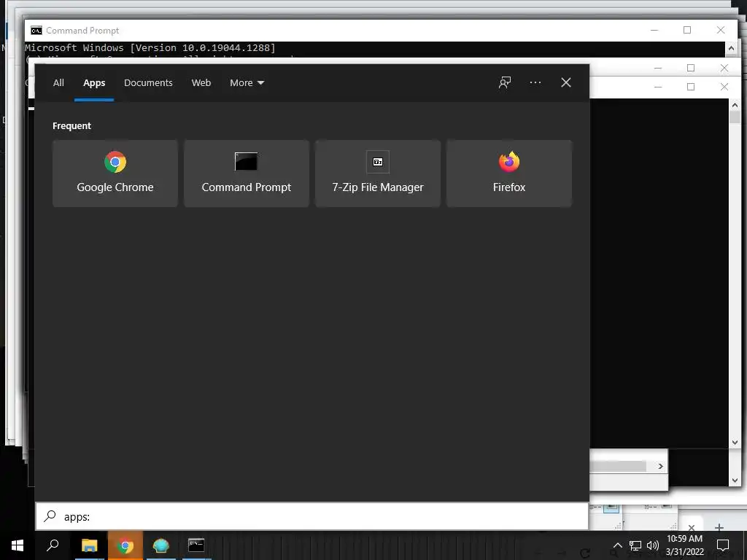Click the Command Prompt title bar icon
Image resolution: width=747 pixels, height=560 pixels.
click(36, 31)
